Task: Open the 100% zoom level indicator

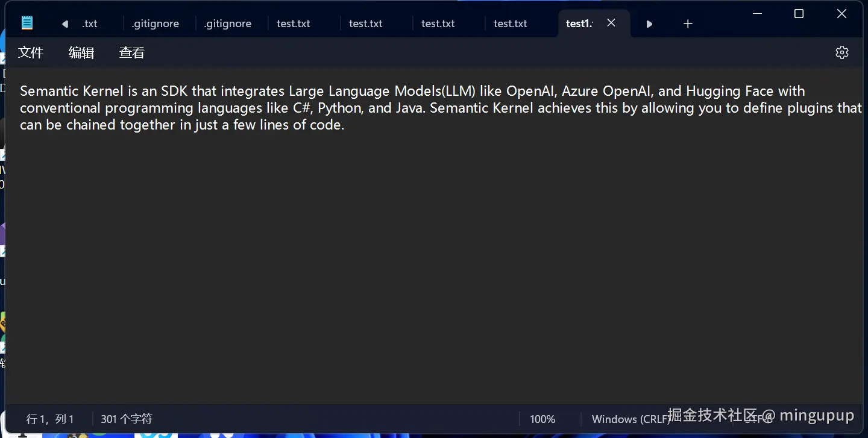Action: [x=542, y=419]
